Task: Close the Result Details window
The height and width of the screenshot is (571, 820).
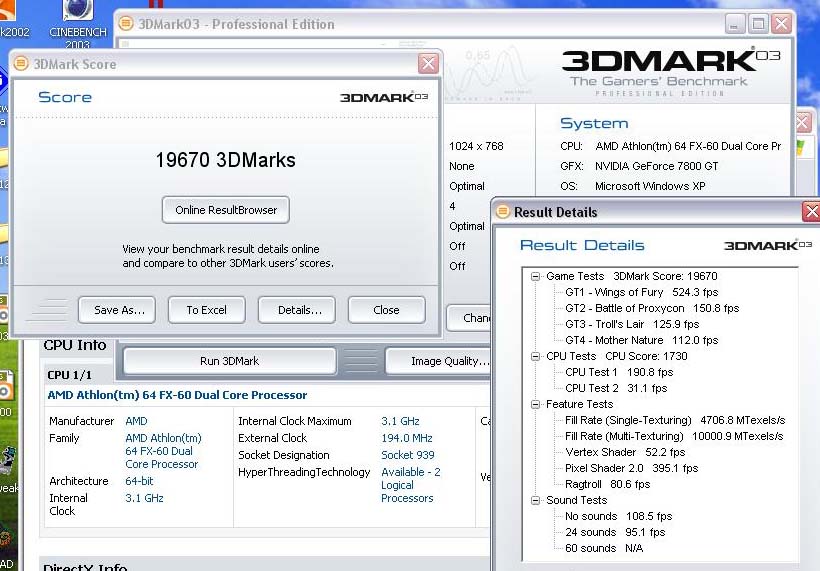Action: [x=811, y=211]
